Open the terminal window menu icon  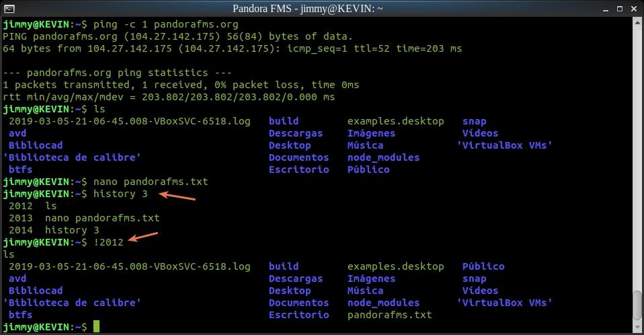point(9,8)
